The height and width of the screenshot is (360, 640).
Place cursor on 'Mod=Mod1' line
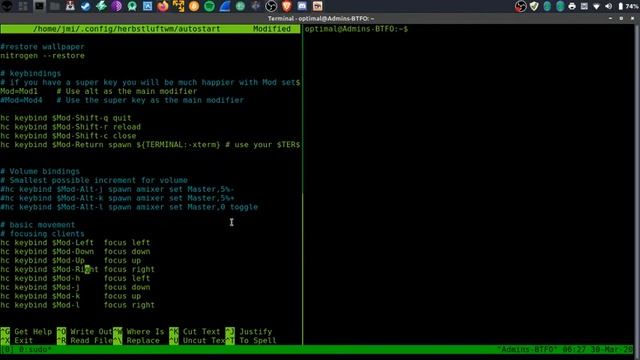pos(98,91)
